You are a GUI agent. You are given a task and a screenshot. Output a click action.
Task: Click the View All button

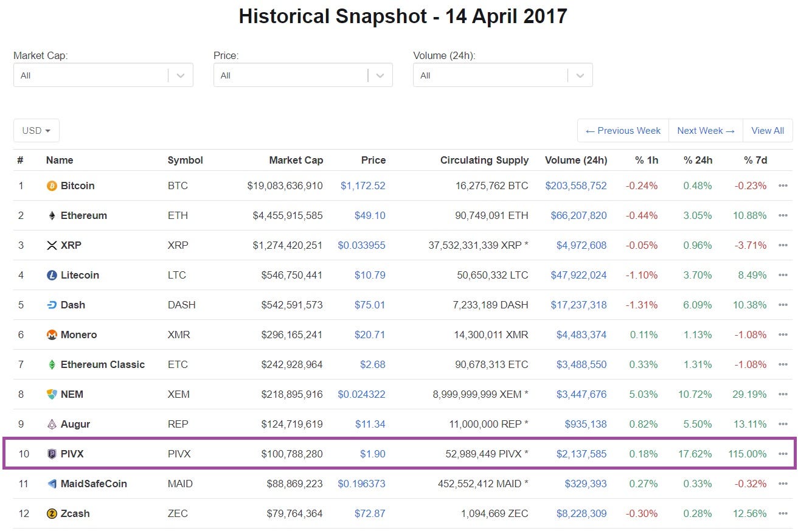click(x=767, y=130)
